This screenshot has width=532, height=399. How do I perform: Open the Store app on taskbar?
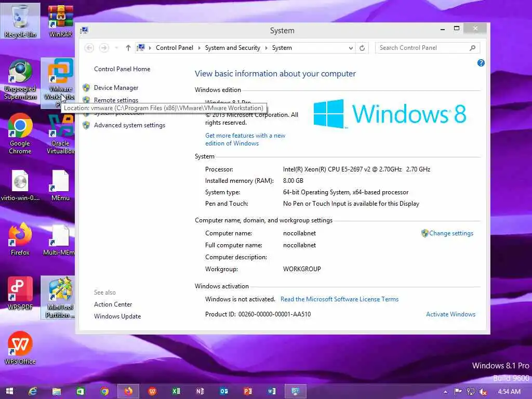[x=81, y=392]
